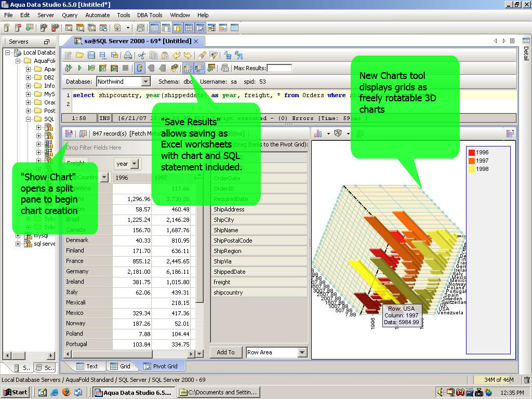Print the query with the printer icon
532x399 pixels.
coord(128,55)
